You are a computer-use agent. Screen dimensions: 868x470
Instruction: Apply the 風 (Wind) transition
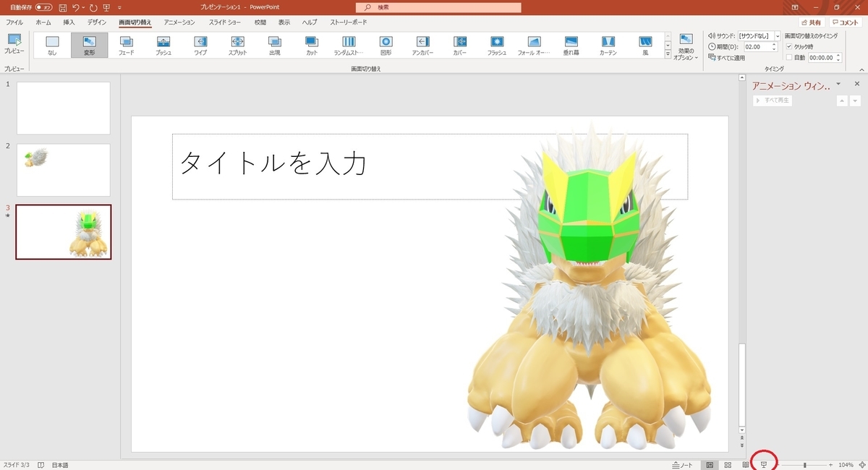pyautogui.click(x=645, y=45)
